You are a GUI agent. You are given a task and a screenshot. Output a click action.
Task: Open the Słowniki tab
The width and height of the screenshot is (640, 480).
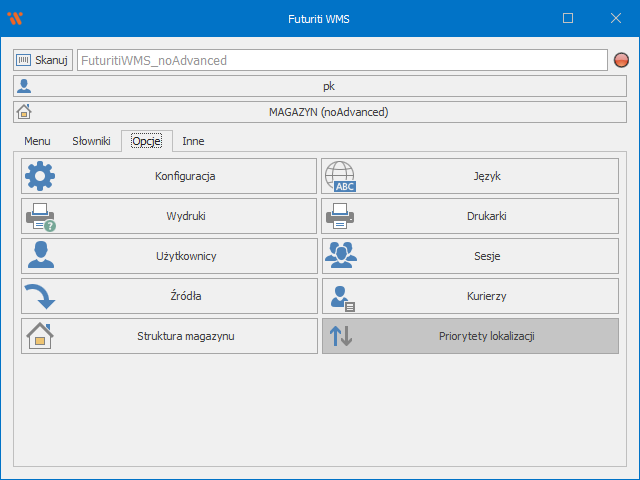click(91, 142)
